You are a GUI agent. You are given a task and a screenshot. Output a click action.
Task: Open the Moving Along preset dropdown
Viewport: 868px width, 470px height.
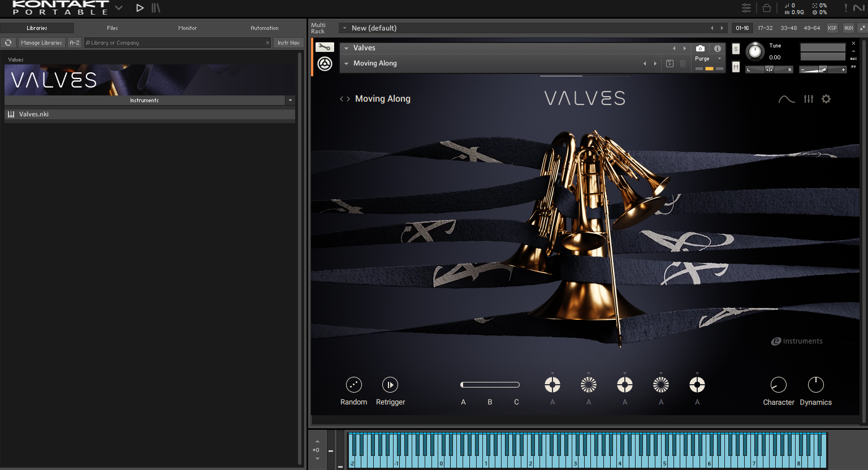tap(347, 64)
